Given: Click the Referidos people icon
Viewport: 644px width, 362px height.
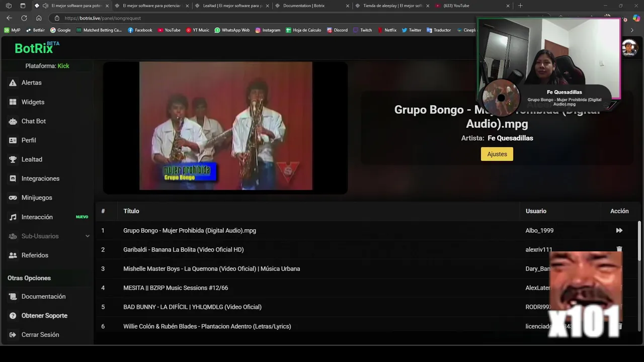Looking at the screenshot, I should click(13, 255).
